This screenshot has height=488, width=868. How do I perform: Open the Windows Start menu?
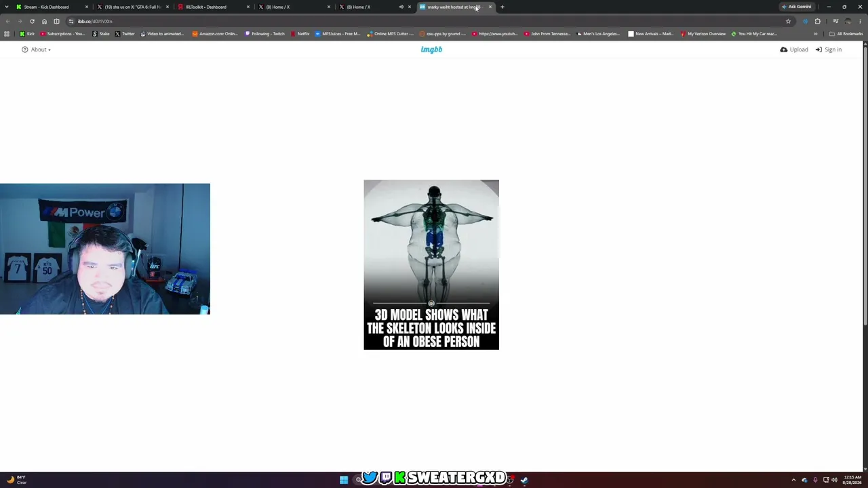[x=344, y=480]
